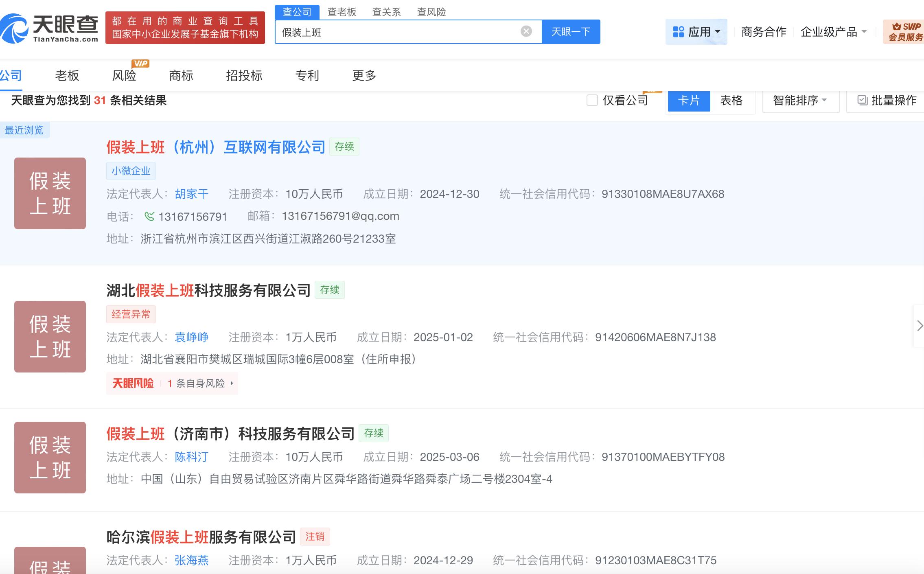Image resolution: width=924 pixels, height=574 pixels.
Task: Clear the search box using the X icon
Action: 527,31
